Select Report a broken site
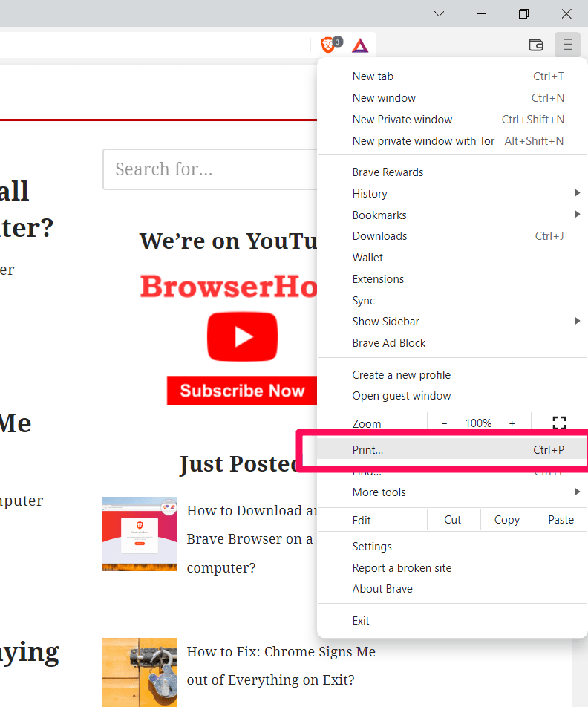The height and width of the screenshot is (707, 588). point(452,568)
